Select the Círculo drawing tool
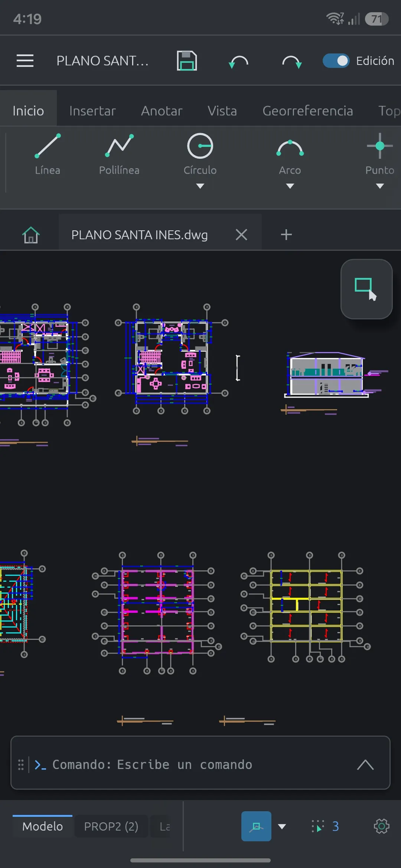This screenshot has width=401, height=868. click(200, 154)
